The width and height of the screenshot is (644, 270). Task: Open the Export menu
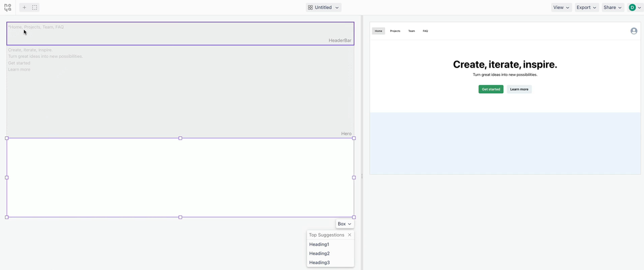[x=587, y=7]
